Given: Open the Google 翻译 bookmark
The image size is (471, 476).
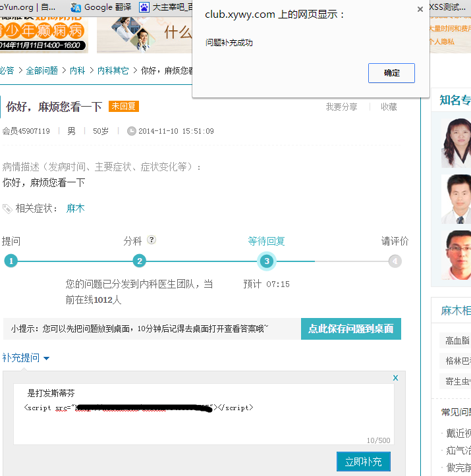Looking at the screenshot, I should 101,7.
